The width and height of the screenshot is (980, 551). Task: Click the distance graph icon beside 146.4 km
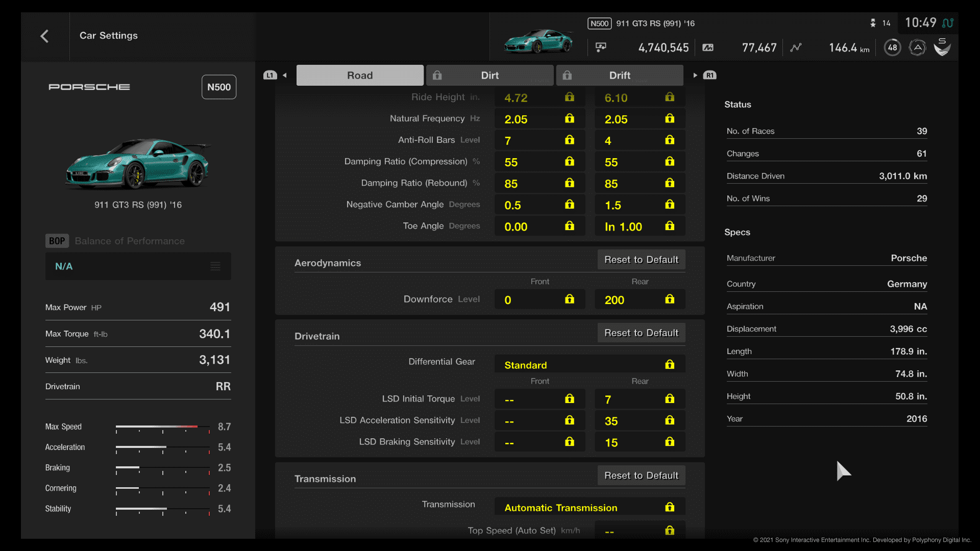point(796,47)
